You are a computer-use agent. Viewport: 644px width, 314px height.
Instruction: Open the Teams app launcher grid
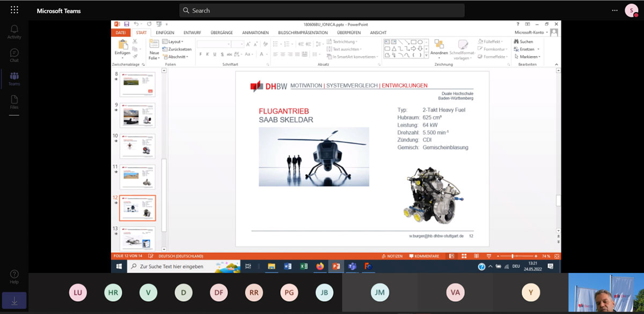click(14, 10)
